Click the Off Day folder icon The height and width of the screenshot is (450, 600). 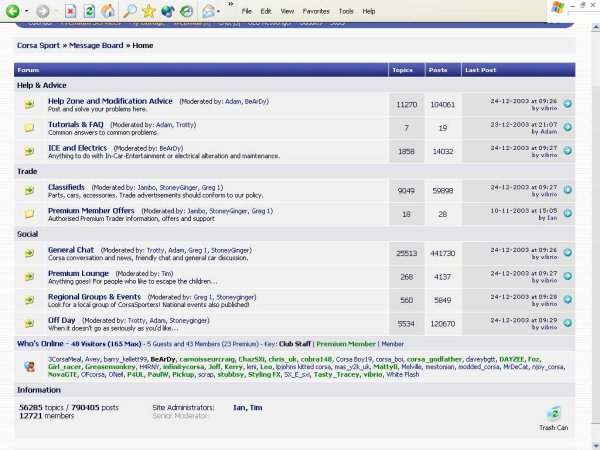pyautogui.click(x=29, y=323)
